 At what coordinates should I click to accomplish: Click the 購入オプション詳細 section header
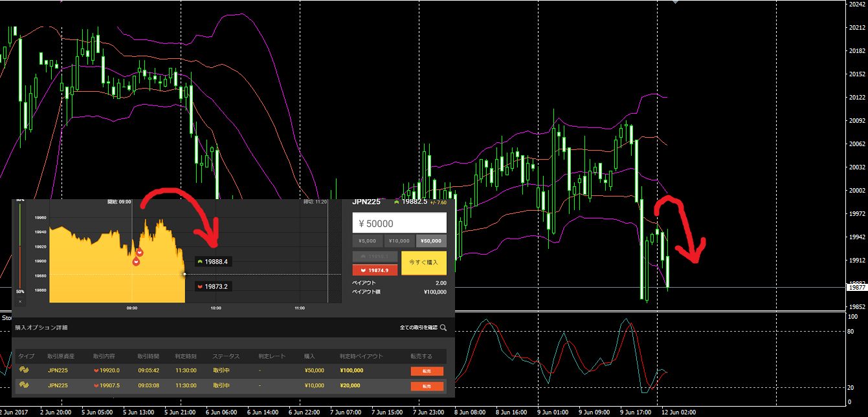pyautogui.click(x=41, y=328)
